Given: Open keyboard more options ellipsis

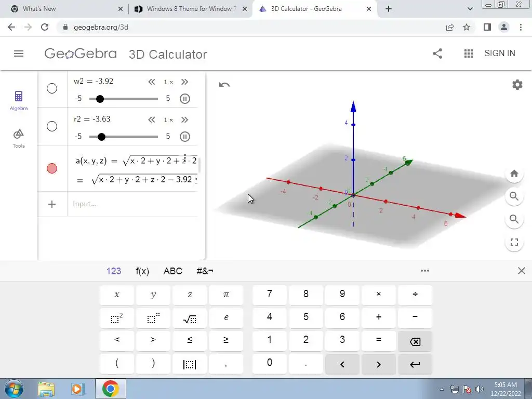Looking at the screenshot, I should click(425, 271).
